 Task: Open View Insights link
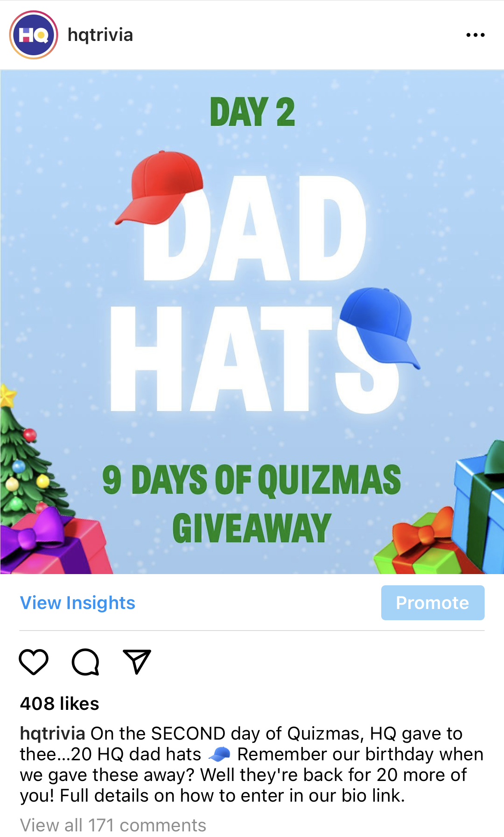78,603
